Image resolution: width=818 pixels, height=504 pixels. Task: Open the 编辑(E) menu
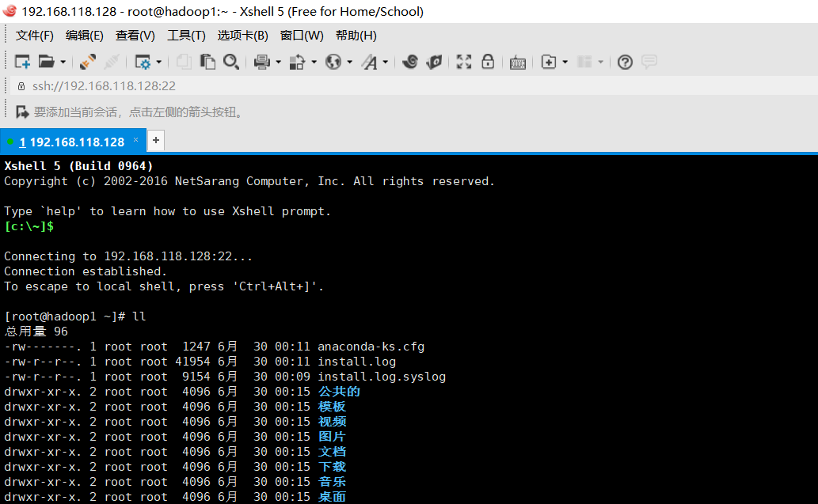pos(85,36)
